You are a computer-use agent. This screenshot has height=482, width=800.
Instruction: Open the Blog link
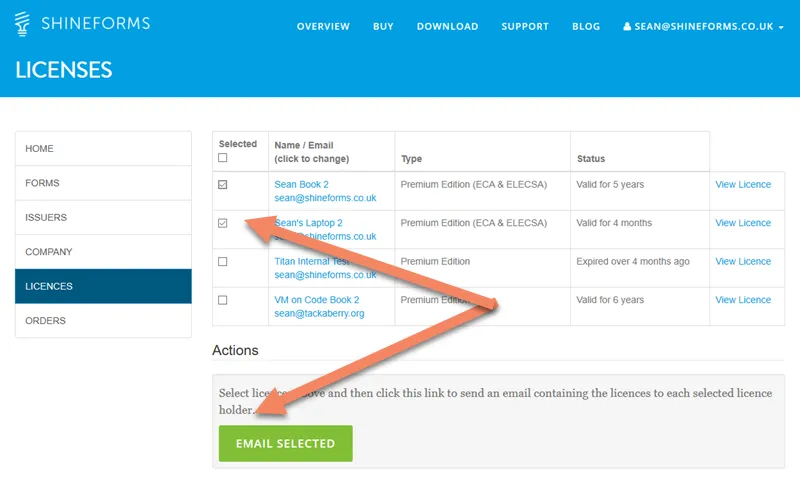pyautogui.click(x=586, y=27)
